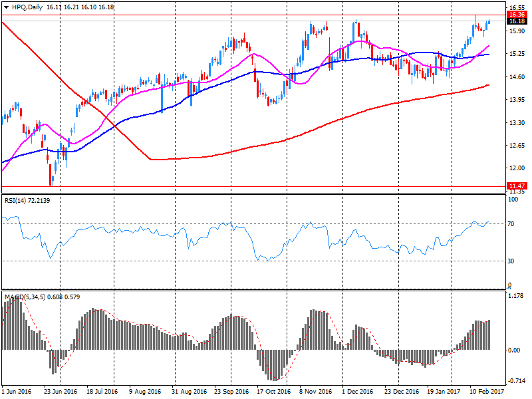
Task: Click the MACD scale value -0.714
Action: click(516, 380)
